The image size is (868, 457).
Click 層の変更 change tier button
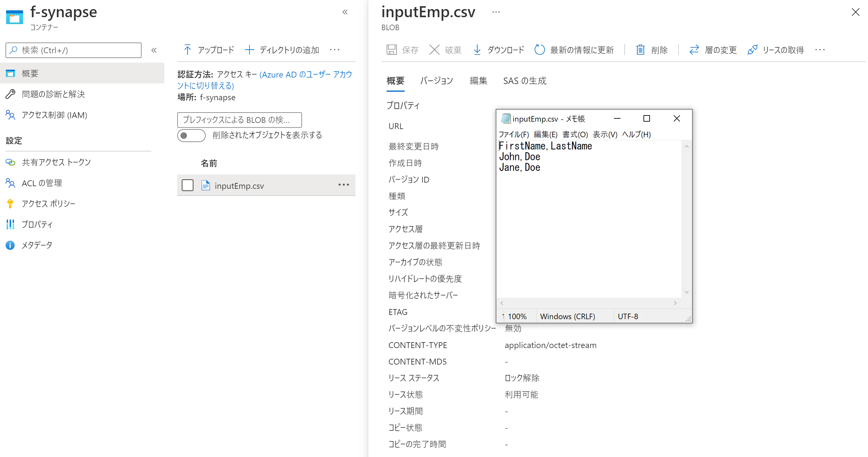[713, 50]
